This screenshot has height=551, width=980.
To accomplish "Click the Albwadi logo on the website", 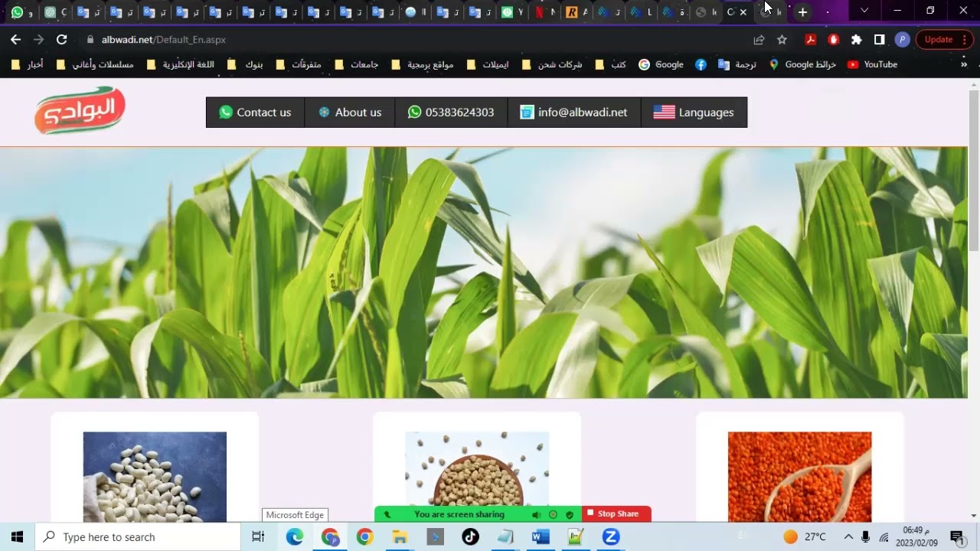I will pyautogui.click(x=80, y=111).
